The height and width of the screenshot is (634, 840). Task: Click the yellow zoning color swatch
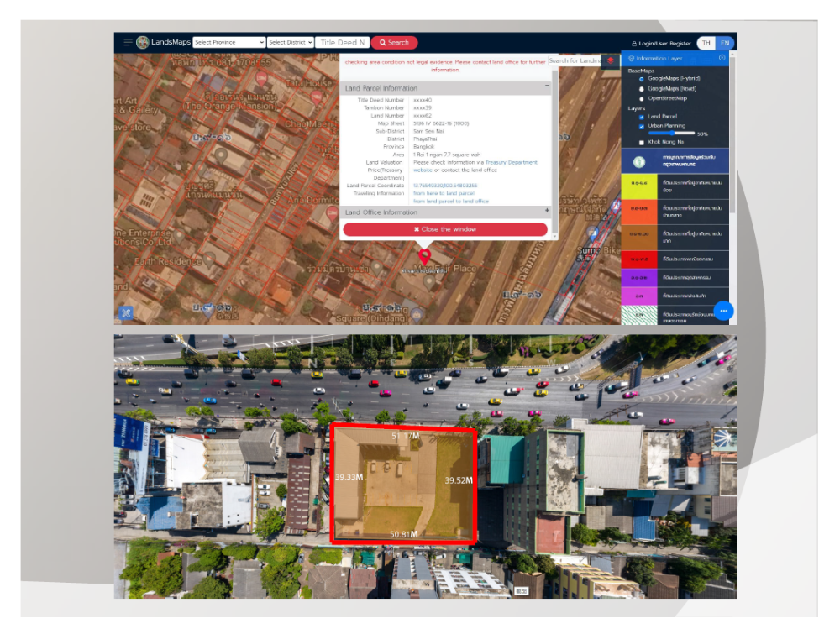639,186
